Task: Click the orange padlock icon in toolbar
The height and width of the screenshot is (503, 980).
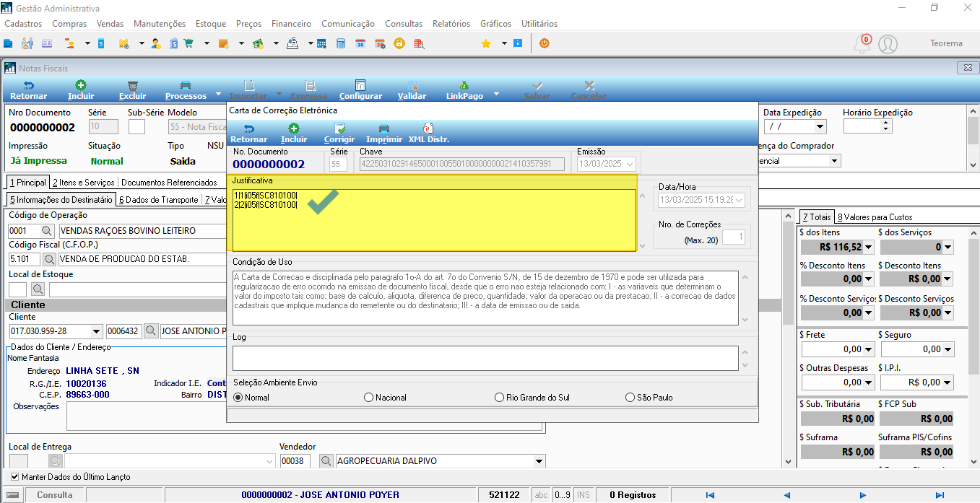Action: (x=399, y=43)
